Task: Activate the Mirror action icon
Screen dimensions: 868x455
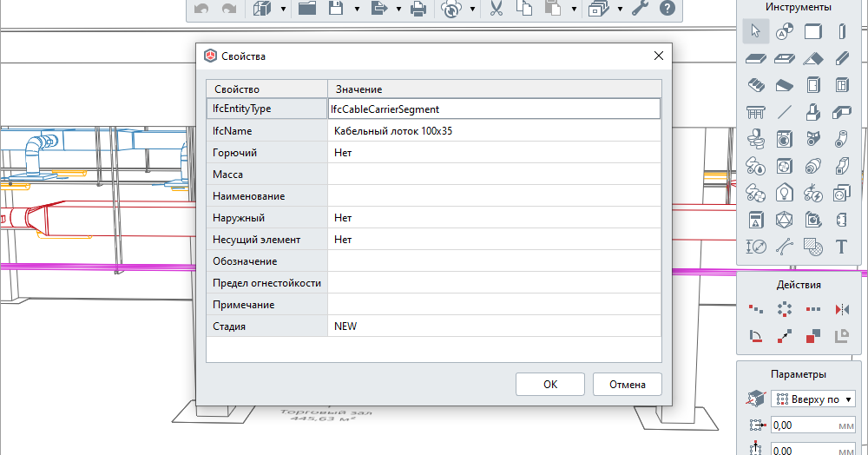Action: pos(842,309)
